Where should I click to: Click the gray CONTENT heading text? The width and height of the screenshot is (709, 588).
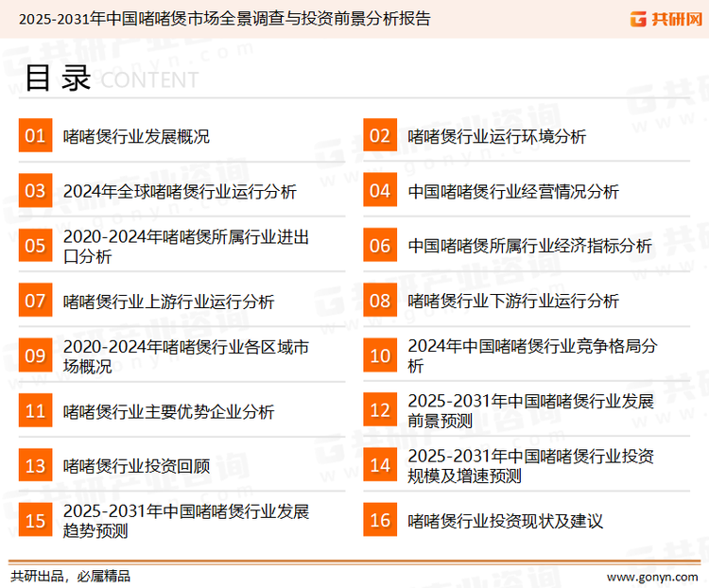coord(149,80)
